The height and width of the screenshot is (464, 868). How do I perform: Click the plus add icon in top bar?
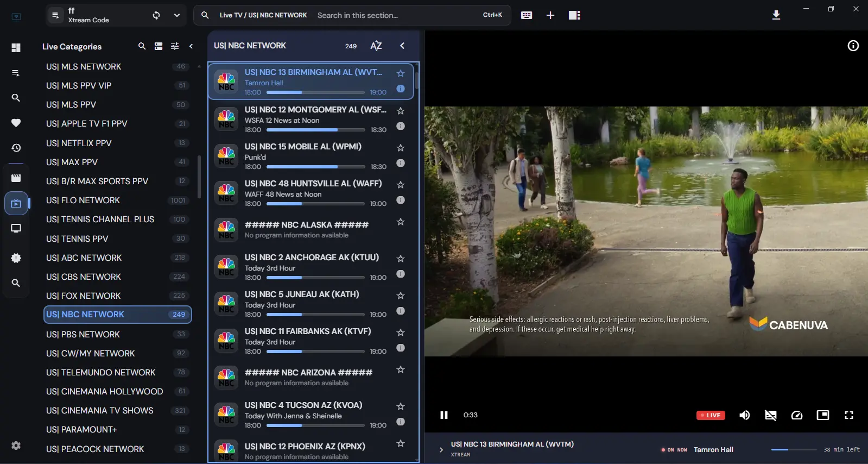click(550, 15)
